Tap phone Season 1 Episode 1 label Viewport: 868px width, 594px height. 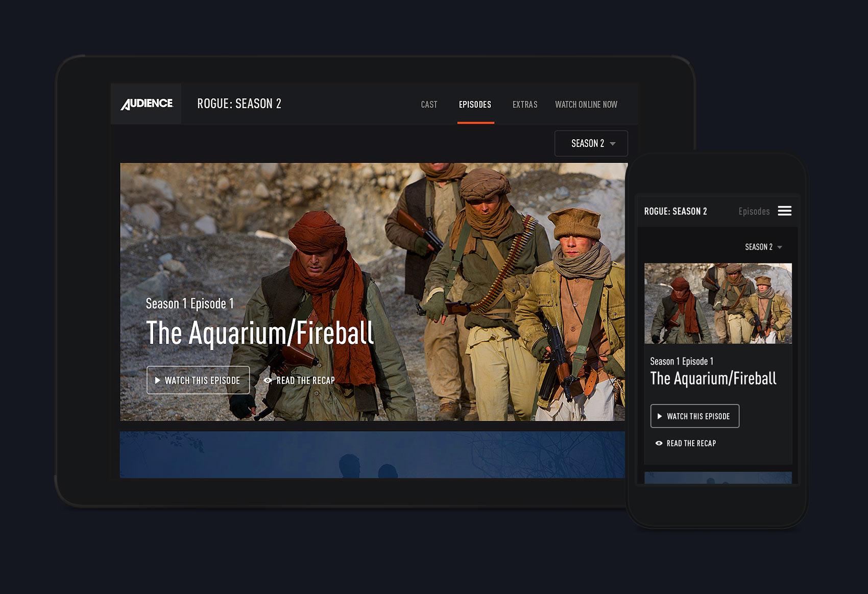tap(682, 361)
